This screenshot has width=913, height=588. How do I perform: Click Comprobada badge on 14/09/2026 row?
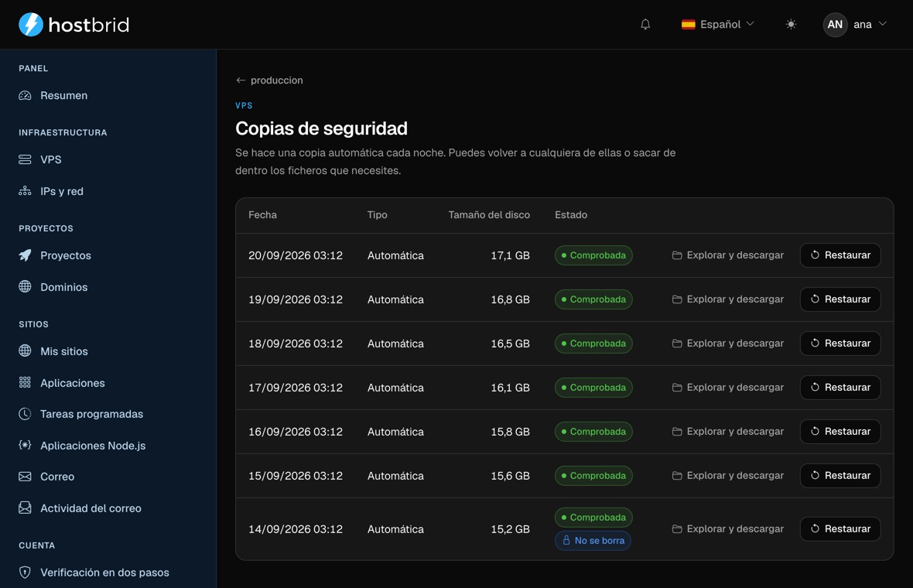pos(593,517)
